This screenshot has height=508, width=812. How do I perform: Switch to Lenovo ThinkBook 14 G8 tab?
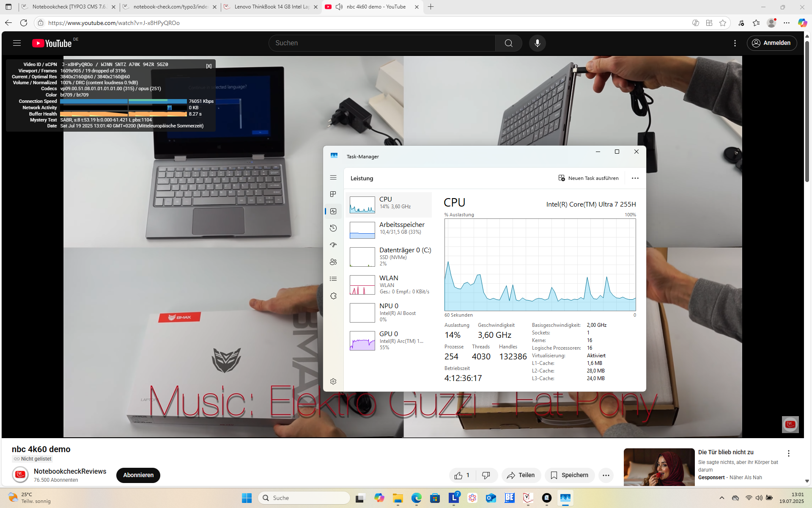(x=271, y=7)
